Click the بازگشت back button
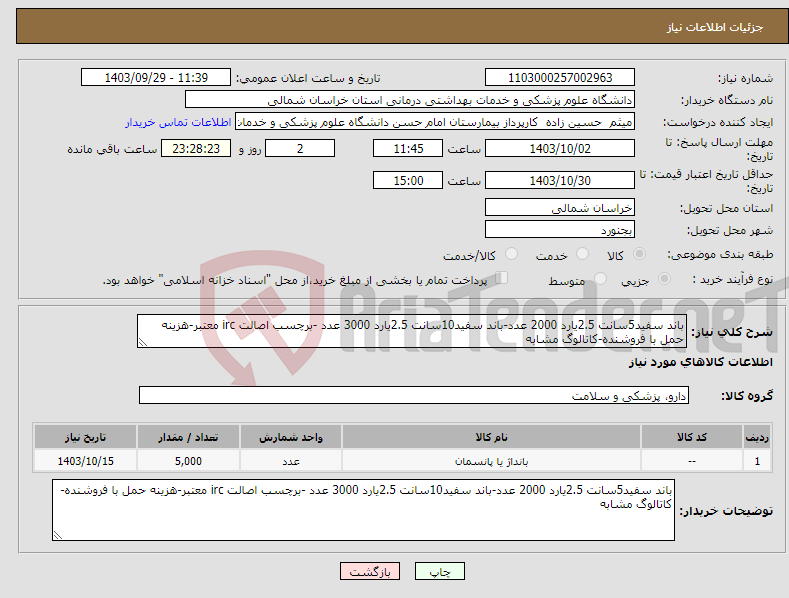 click(370, 571)
